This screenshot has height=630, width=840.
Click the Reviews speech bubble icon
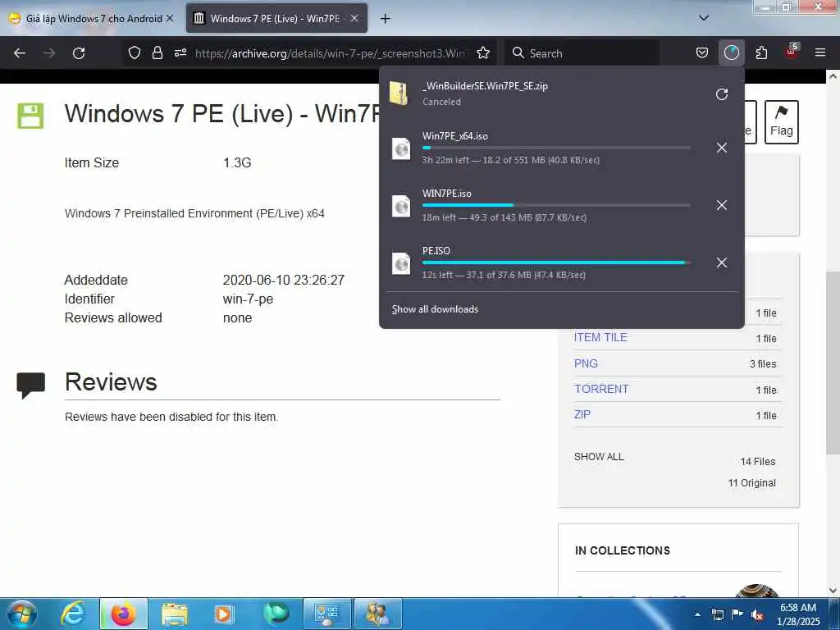(x=30, y=385)
